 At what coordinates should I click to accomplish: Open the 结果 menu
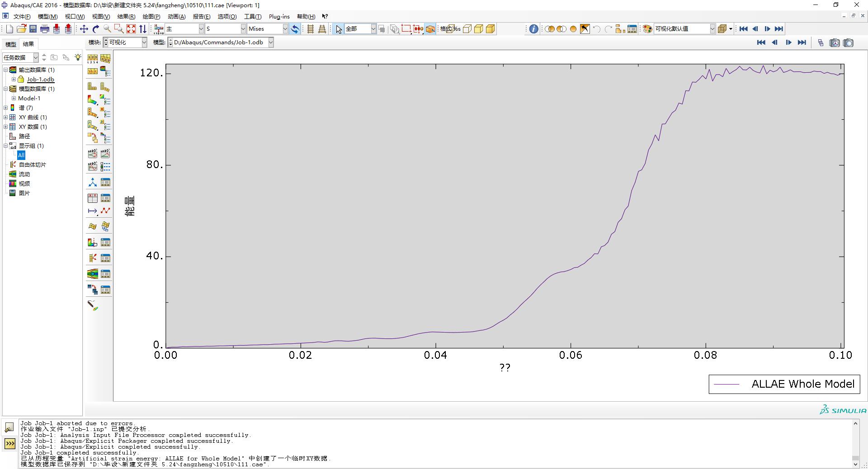[x=126, y=17]
